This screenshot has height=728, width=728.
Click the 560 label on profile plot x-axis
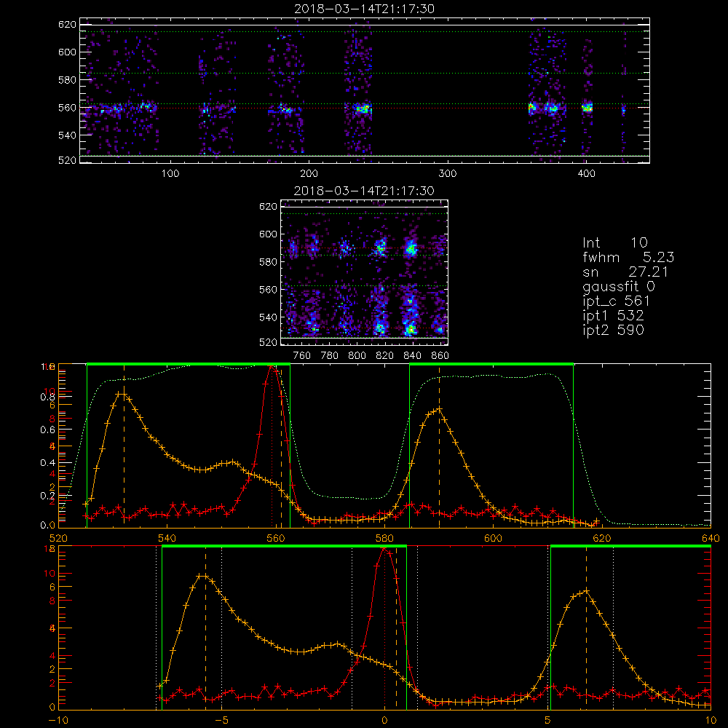[x=276, y=538]
